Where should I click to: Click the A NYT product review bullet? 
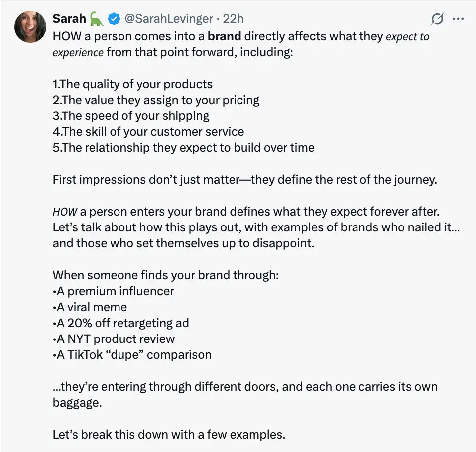[x=114, y=339]
